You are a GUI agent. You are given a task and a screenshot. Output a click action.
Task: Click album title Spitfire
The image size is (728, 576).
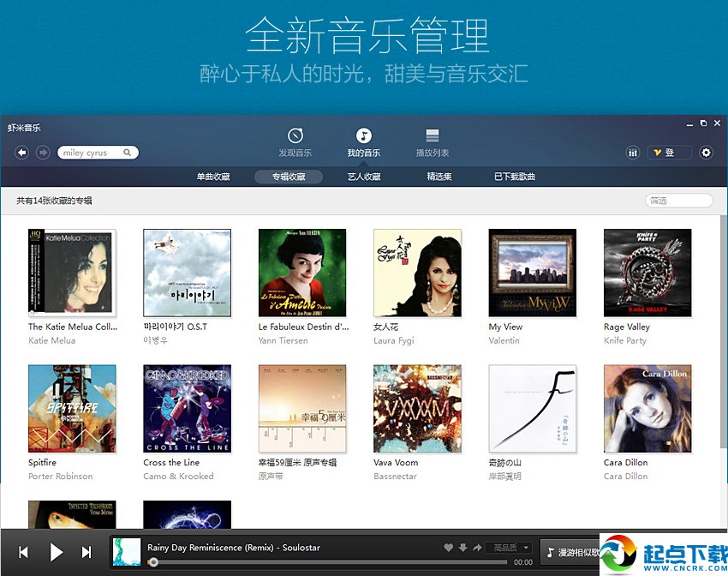tap(42, 463)
